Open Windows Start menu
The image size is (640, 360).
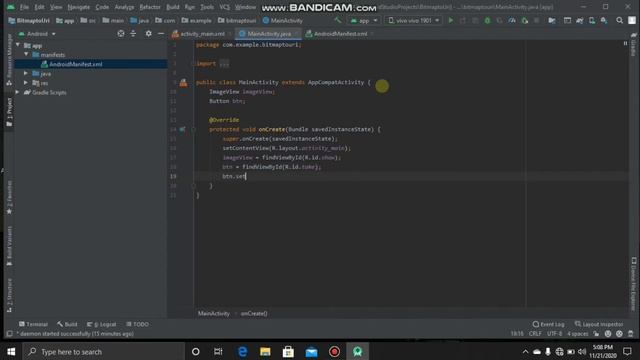click(11, 351)
